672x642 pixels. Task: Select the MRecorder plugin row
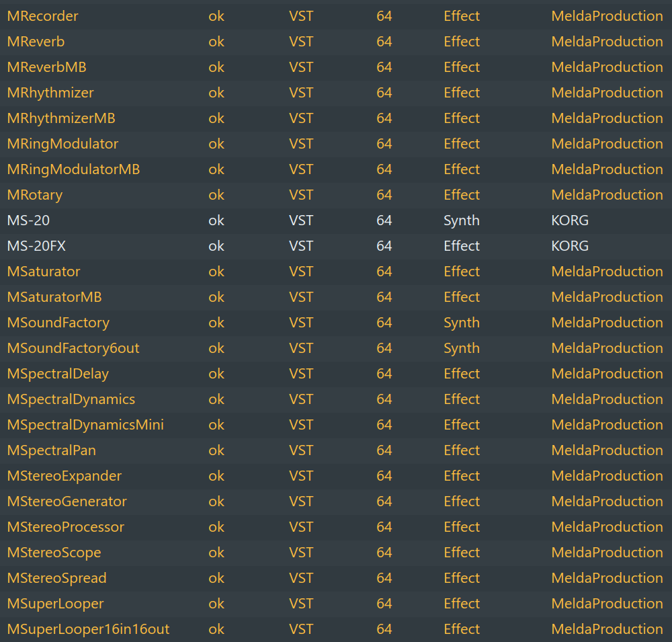tap(336, 16)
